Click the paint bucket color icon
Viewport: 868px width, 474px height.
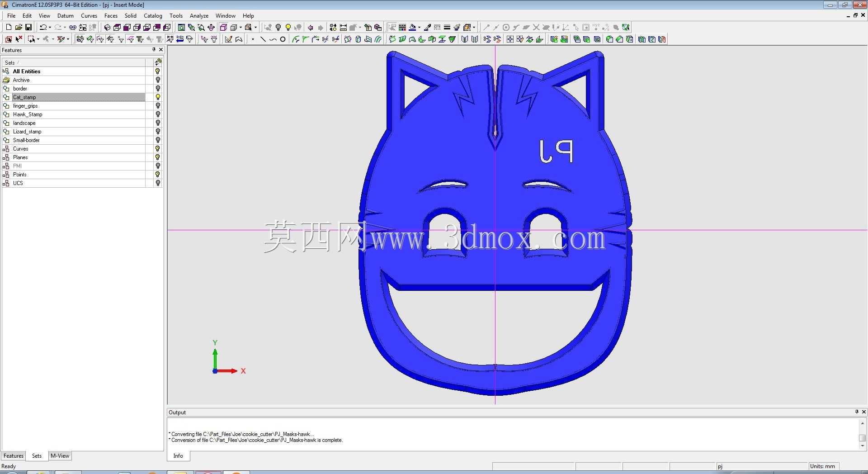[x=412, y=27]
